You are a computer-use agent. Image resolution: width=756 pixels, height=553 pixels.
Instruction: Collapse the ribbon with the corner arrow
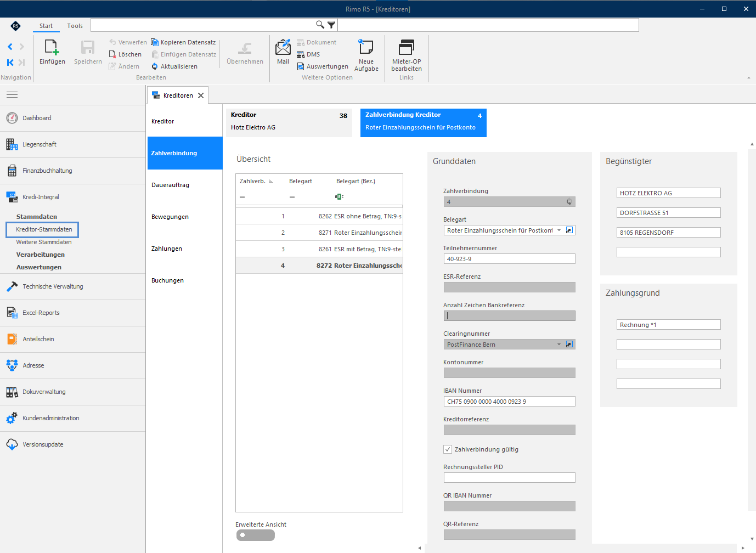(749, 78)
